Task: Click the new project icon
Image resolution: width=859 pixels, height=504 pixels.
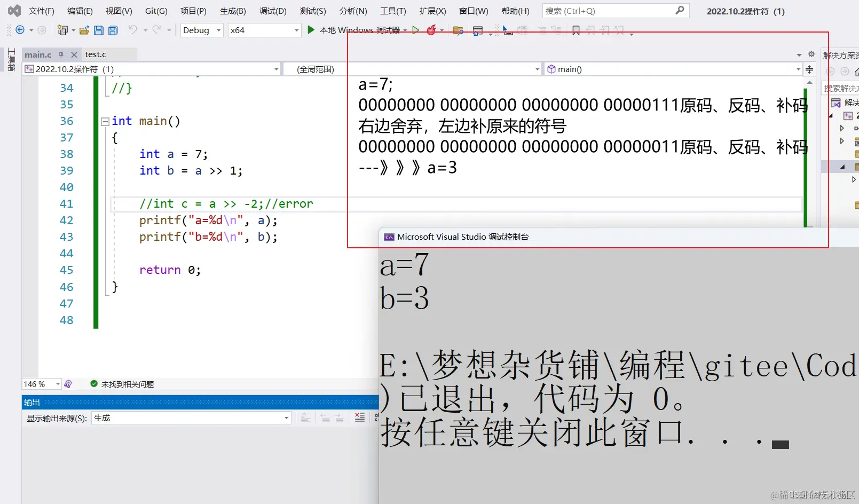Action: tap(62, 30)
